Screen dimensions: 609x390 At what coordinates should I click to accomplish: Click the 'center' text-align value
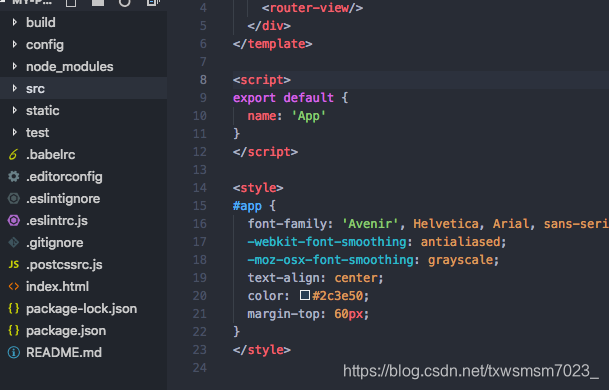click(x=355, y=278)
